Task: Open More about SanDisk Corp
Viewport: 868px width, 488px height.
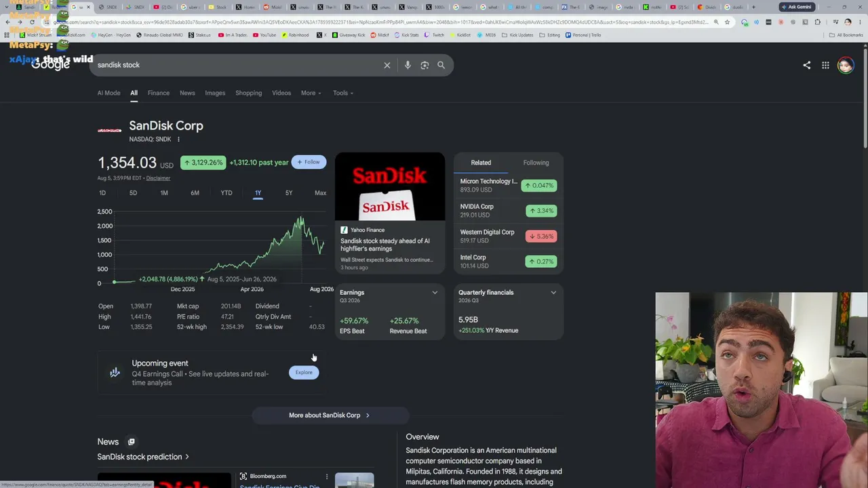Action: (330, 415)
